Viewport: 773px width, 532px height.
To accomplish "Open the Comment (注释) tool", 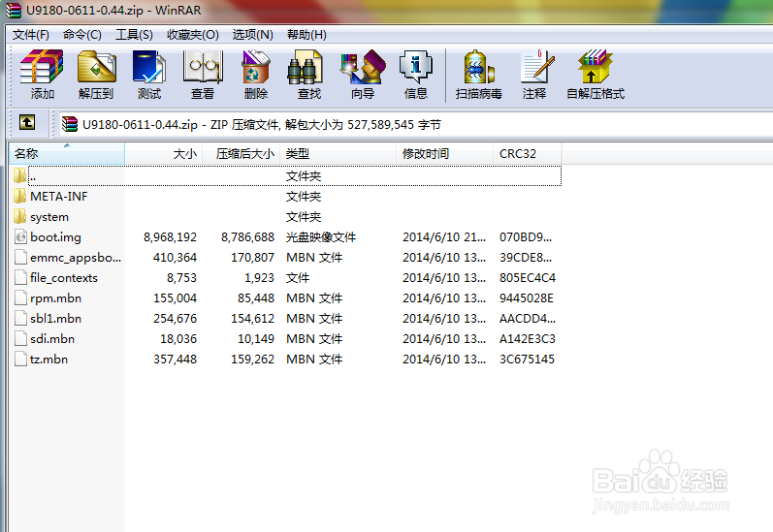I will coord(537,67).
